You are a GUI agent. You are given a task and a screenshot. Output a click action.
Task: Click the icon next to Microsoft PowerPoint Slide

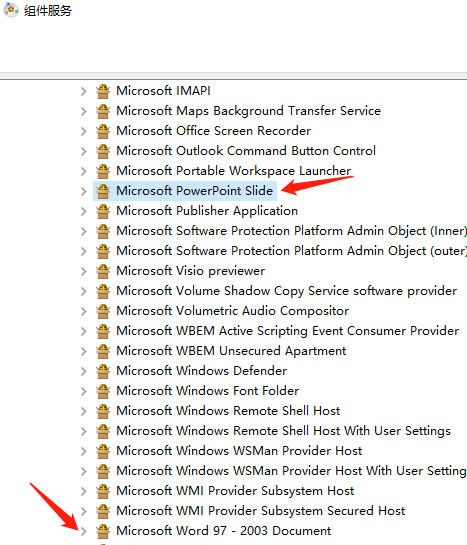pyautogui.click(x=103, y=191)
